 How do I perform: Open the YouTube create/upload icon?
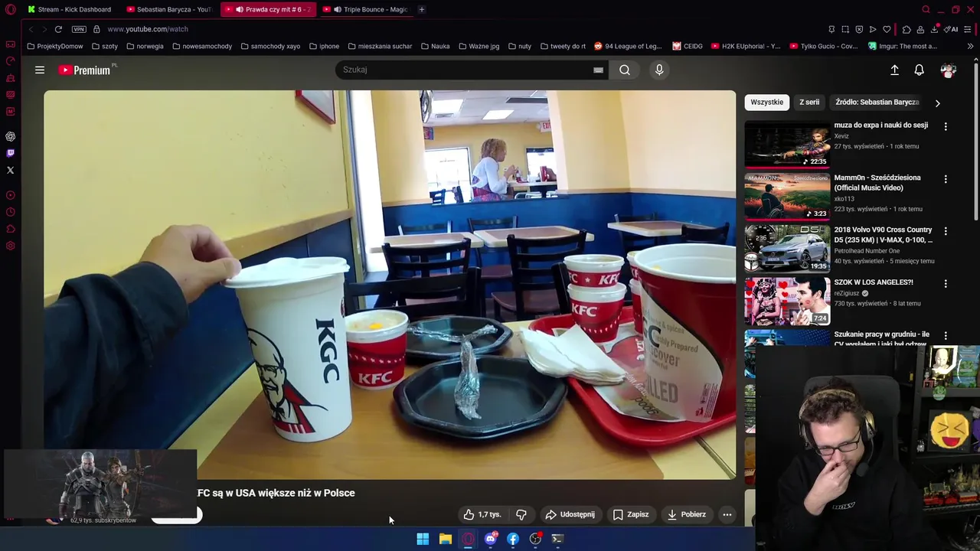click(x=894, y=70)
